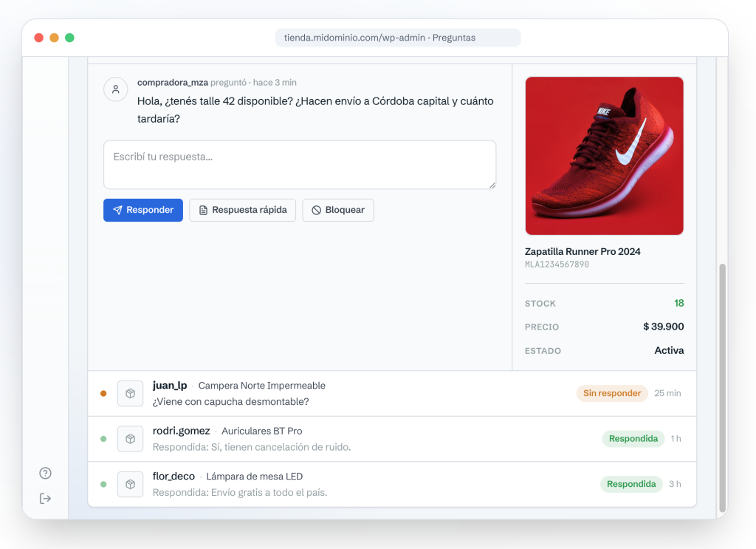Click the '1 h' timestamp

(676, 438)
